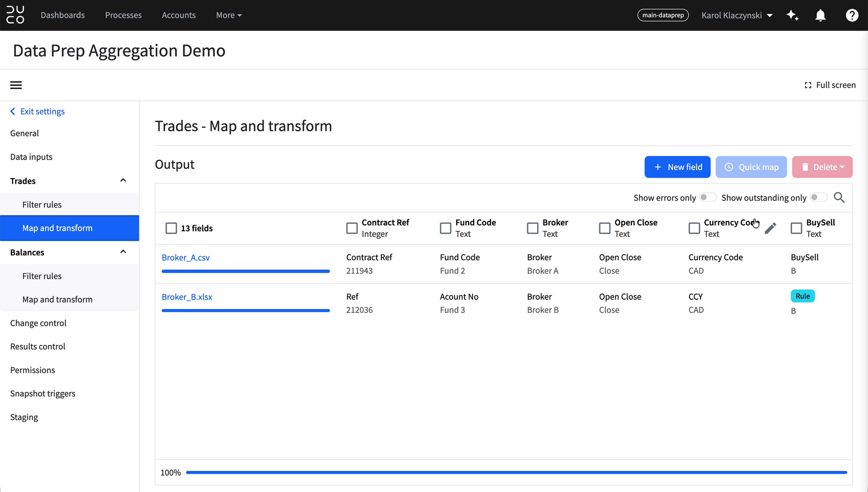Viewport: 868px width, 492px height.
Task: Click the 'Ref' mapping for Broker_B
Action: pos(353,297)
